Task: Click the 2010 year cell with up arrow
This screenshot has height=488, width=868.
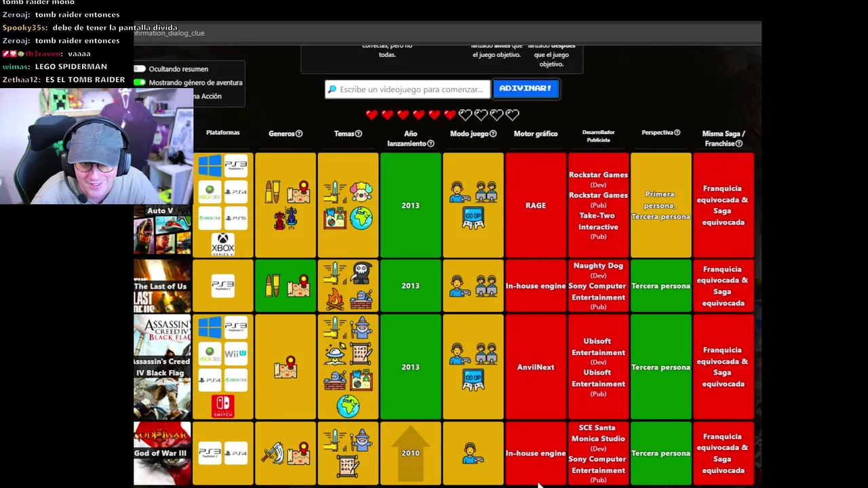Action: click(x=410, y=453)
